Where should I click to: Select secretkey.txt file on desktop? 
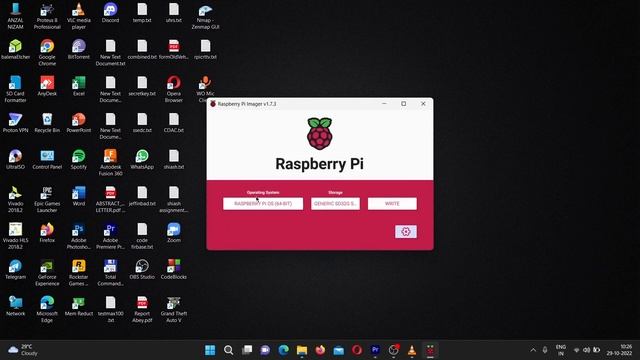[142, 87]
